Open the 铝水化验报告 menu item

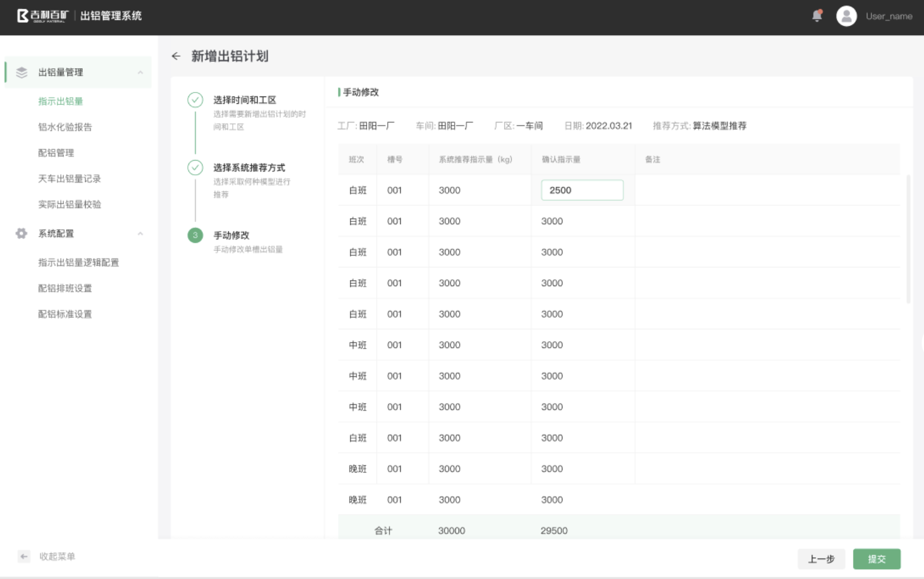(x=65, y=127)
